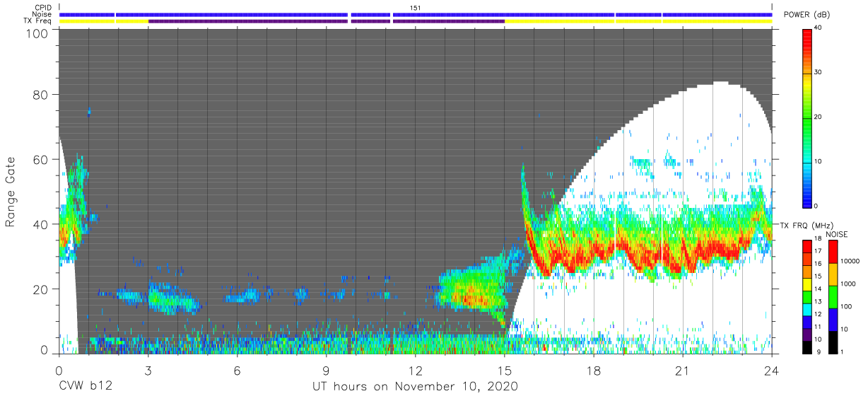Image resolution: width=868 pixels, height=401 pixels.
Task: Click the 'TX FRQ (MHz)' legend title
Action: click(x=806, y=226)
